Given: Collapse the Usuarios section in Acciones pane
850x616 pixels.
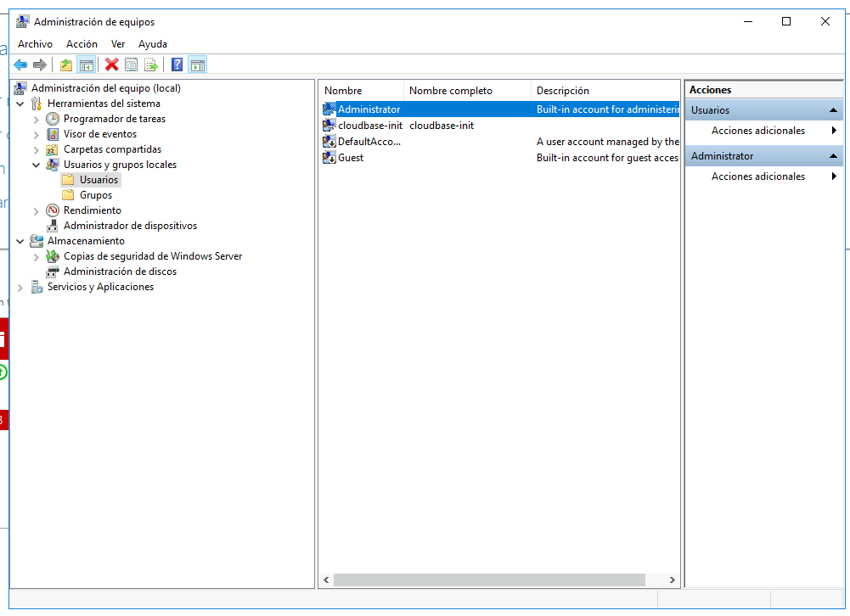Looking at the screenshot, I should click(833, 110).
